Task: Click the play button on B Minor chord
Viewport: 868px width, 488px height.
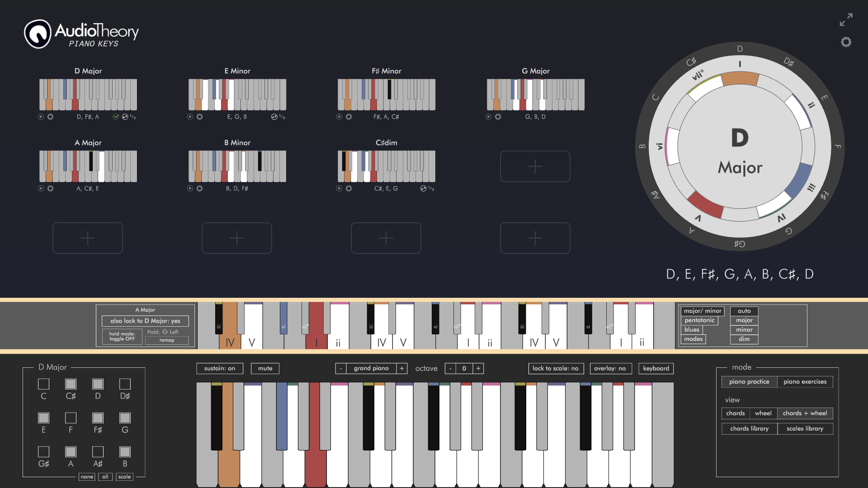Action: click(x=190, y=189)
